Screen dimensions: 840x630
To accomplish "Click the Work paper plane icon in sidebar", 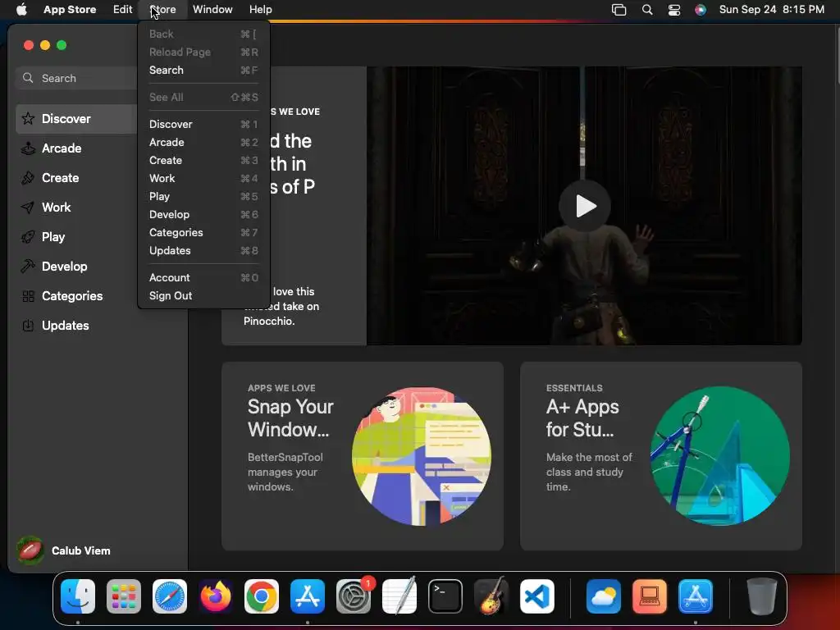I will coord(28,208).
